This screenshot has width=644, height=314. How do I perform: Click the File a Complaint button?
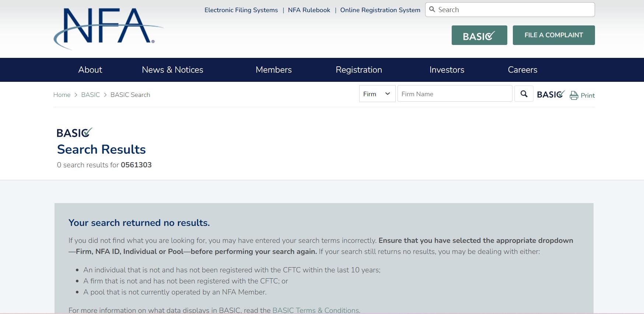pyautogui.click(x=554, y=35)
